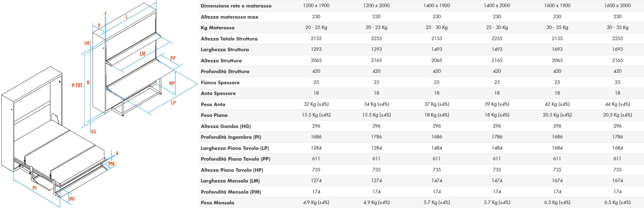The width and height of the screenshot is (644, 208).
Task: Select the 1600 x 2000 column header
Action: [x=617, y=6]
